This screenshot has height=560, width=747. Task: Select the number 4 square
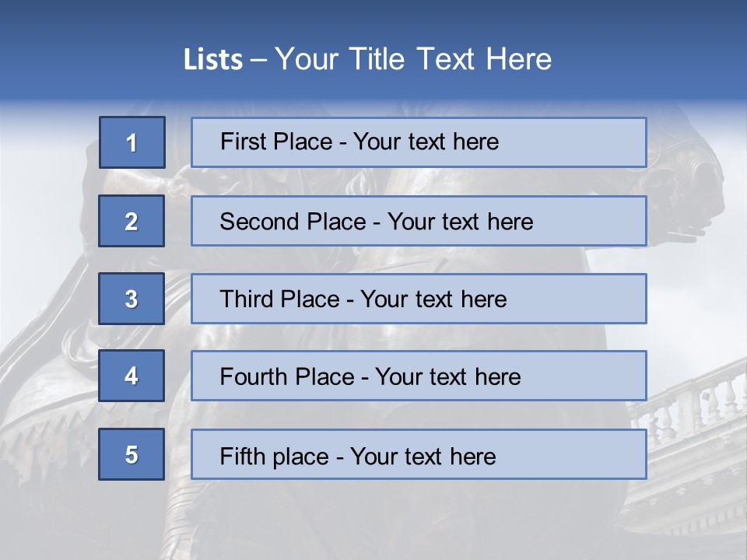[x=132, y=376]
